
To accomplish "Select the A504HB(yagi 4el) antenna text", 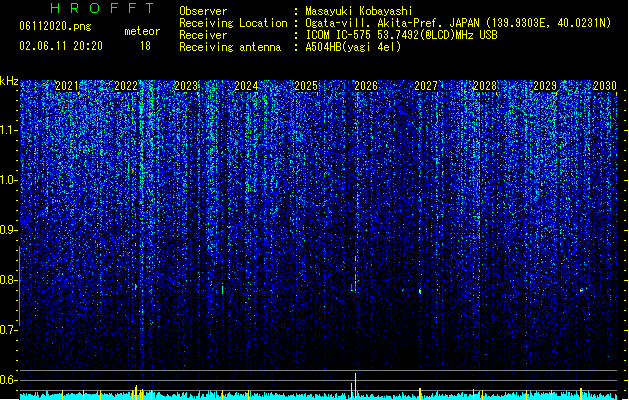I will [353, 47].
